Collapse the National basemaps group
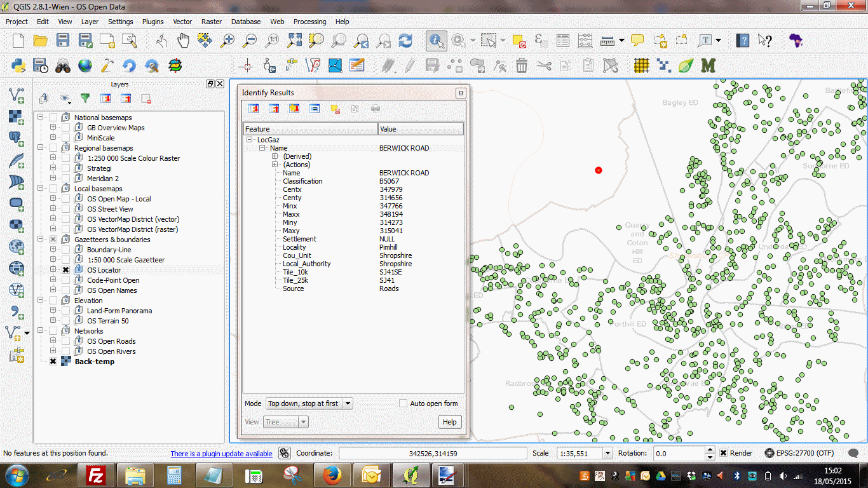 click(41, 118)
